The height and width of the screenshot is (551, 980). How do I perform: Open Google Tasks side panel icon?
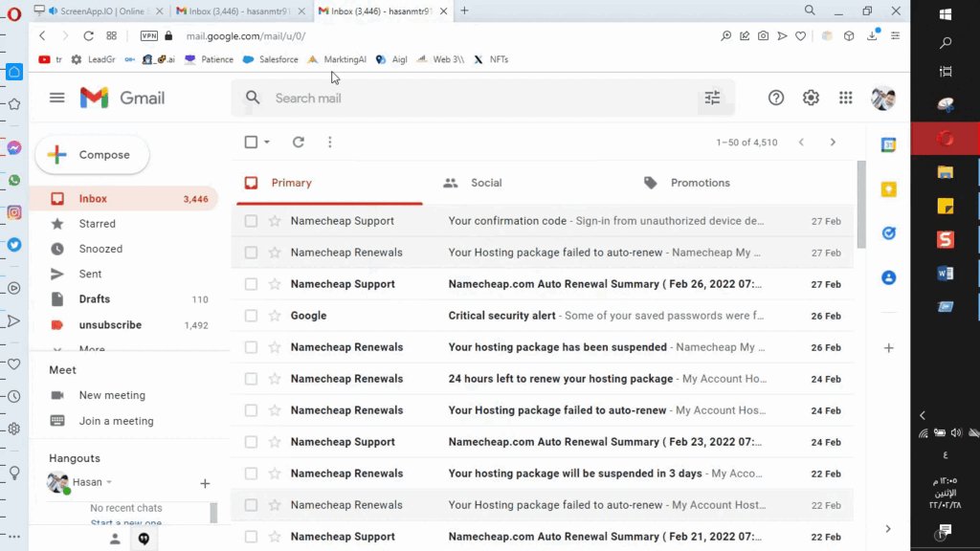tap(889, 233)
